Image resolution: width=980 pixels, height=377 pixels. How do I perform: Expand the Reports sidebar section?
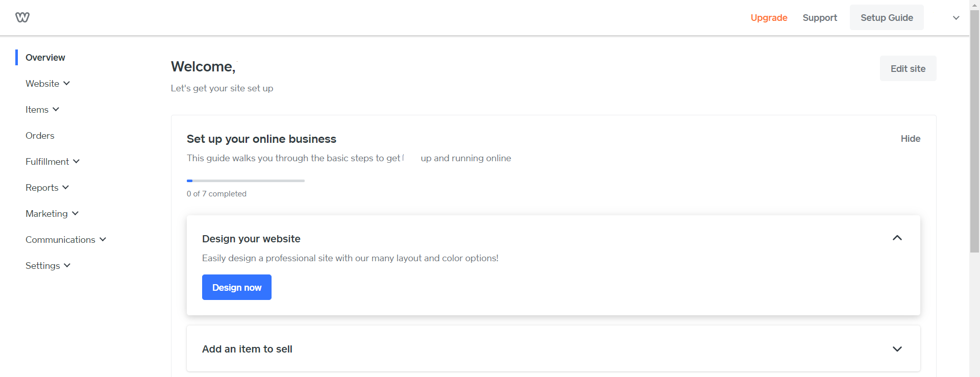point(47,188)
